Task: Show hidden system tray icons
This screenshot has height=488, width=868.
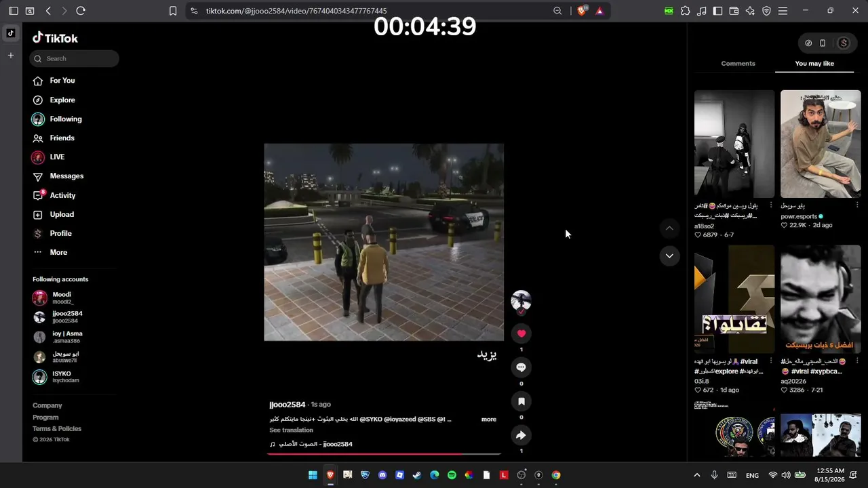Action: tap(696, 475)
